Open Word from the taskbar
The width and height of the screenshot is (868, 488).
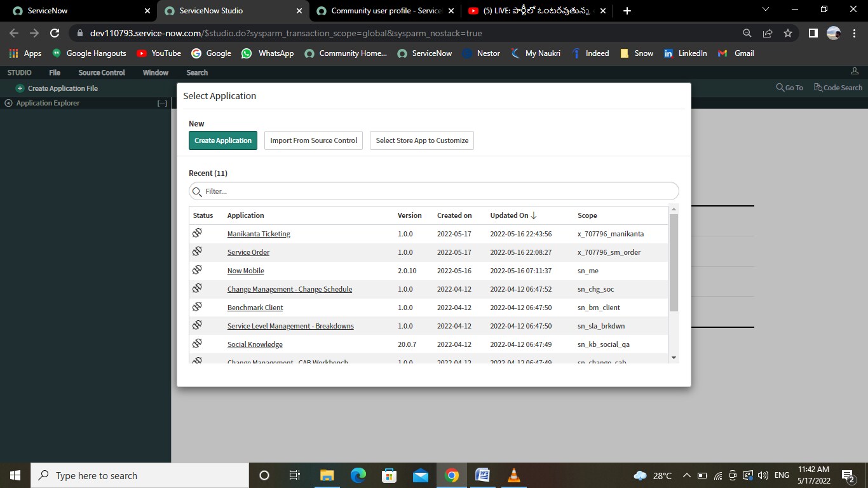(483, 475)
